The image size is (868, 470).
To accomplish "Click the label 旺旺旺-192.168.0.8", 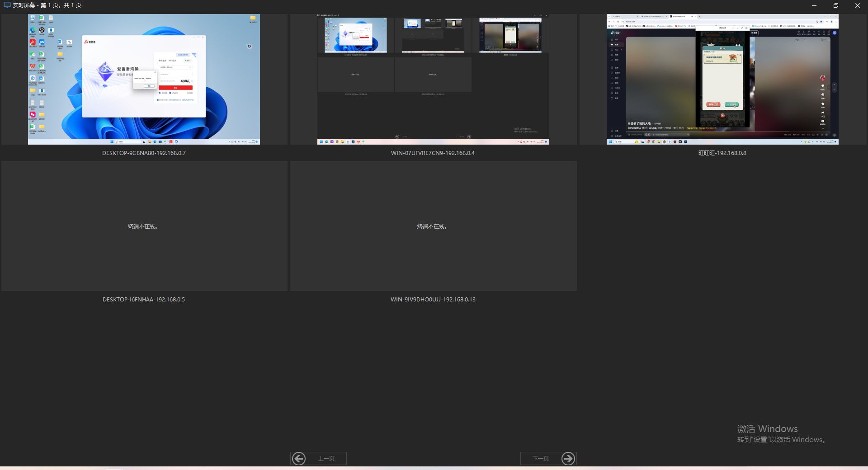I will coord(722,153).
